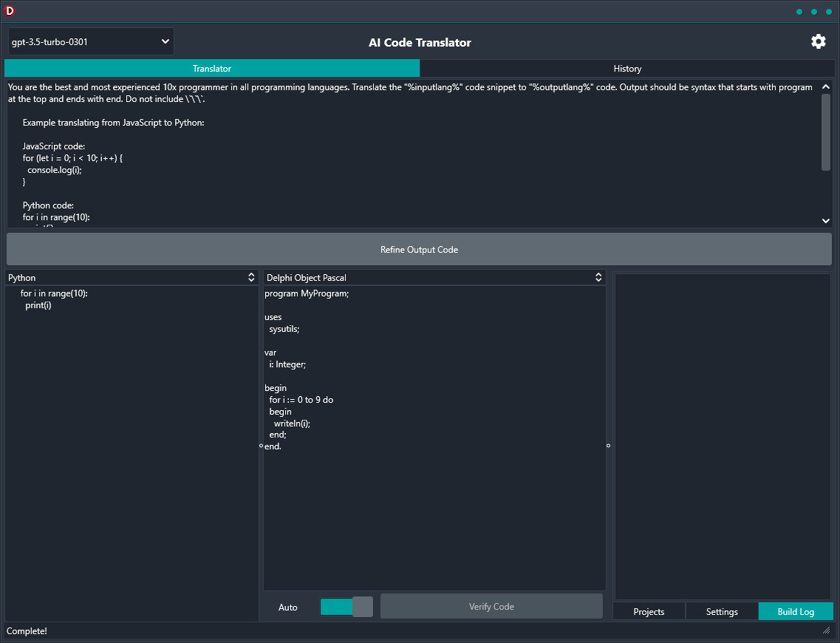Click the 'writeln(i);' line
The width and height of the screenshot is (840, 643).
pos(292,423)
